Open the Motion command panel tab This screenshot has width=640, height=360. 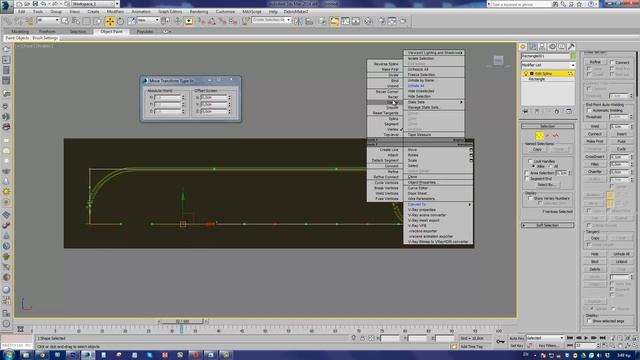click(x=552, y=47)
